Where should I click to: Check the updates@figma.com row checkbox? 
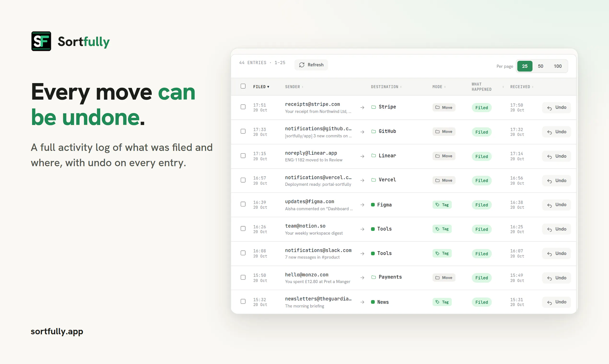tap(243, 204)
